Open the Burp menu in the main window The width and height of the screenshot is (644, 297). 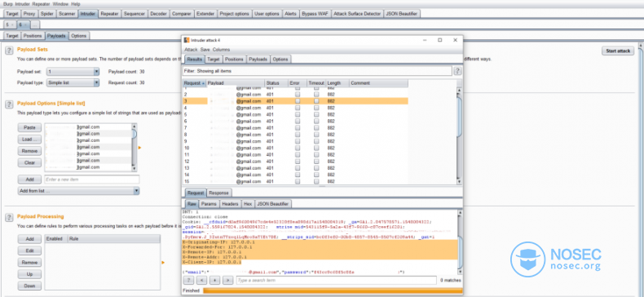point(7,4)
